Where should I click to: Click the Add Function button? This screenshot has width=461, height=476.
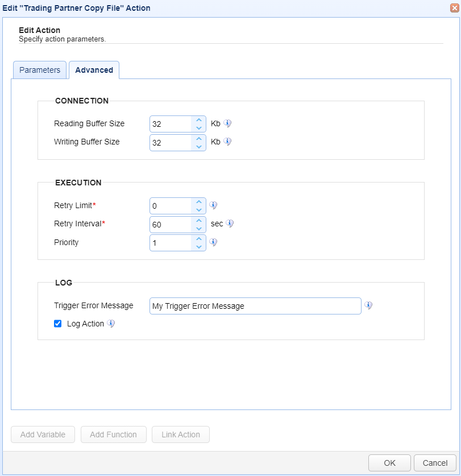coord(114,434)
